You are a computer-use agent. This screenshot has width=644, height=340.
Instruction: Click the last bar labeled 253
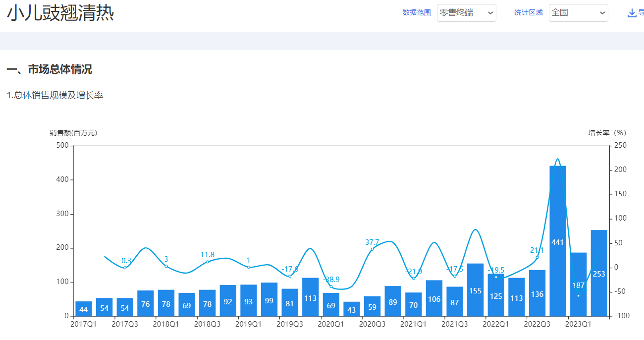point(599,273)
